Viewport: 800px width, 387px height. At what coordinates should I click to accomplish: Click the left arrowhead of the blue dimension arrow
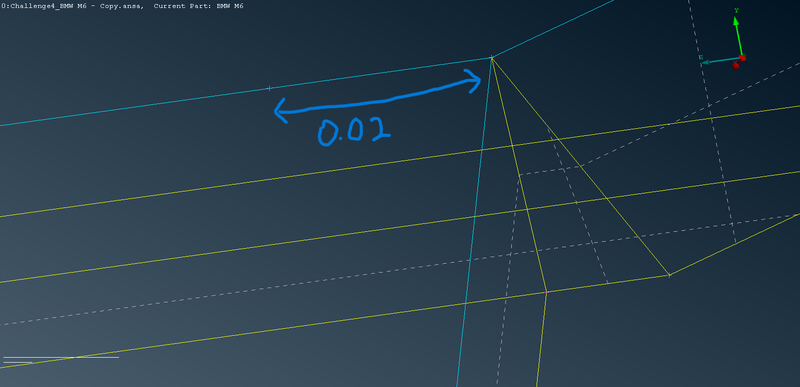[282, 110]
